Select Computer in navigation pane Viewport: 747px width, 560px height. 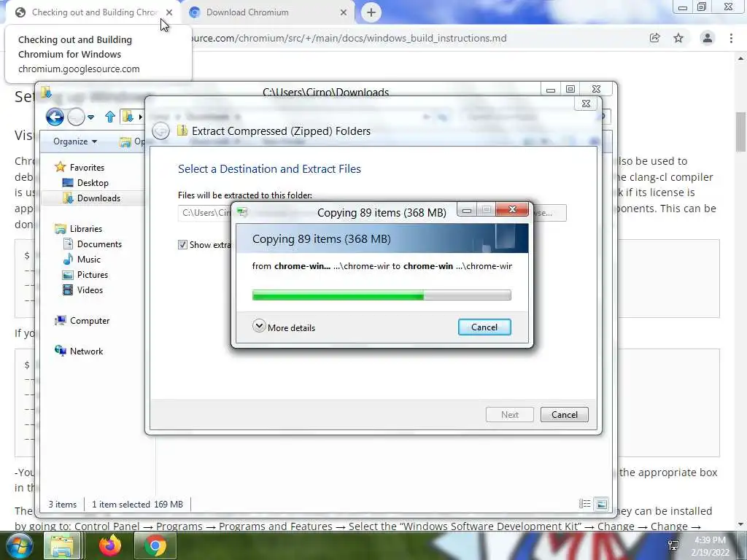(82, 321)
